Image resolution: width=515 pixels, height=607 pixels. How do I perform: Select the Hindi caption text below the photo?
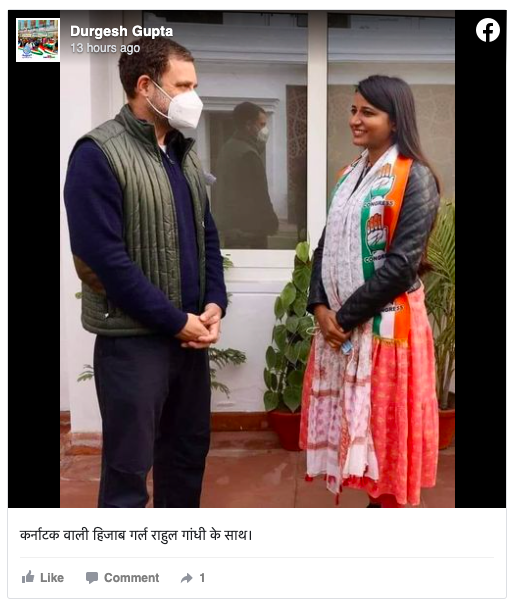click(136, 535)
